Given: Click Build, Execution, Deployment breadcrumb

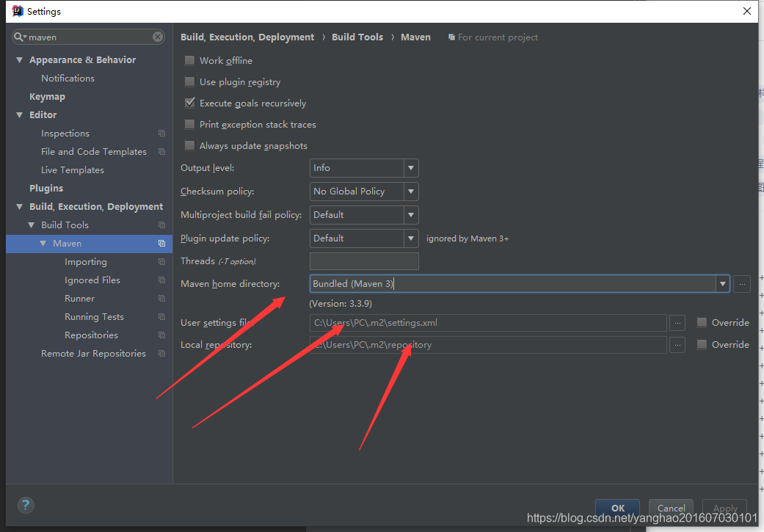Looking at the screenshot, I should tap(247, 37).
